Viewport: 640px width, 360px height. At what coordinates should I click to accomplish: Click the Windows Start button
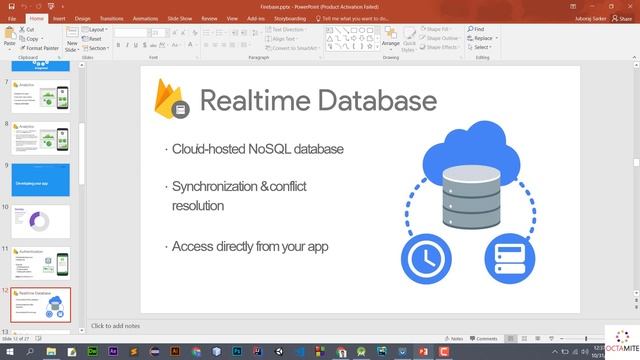(x=9, y=351)
